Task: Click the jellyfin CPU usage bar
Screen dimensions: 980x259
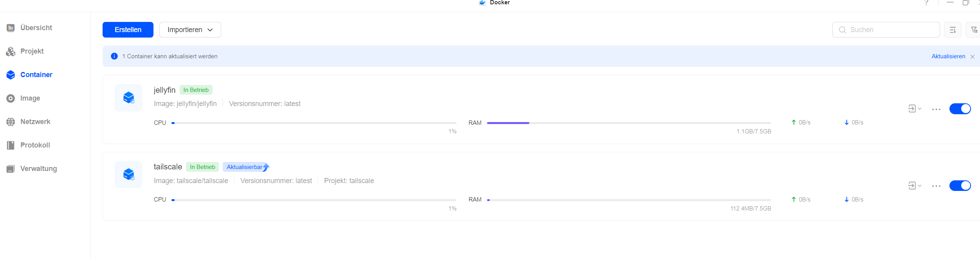Action: (314, 123)
